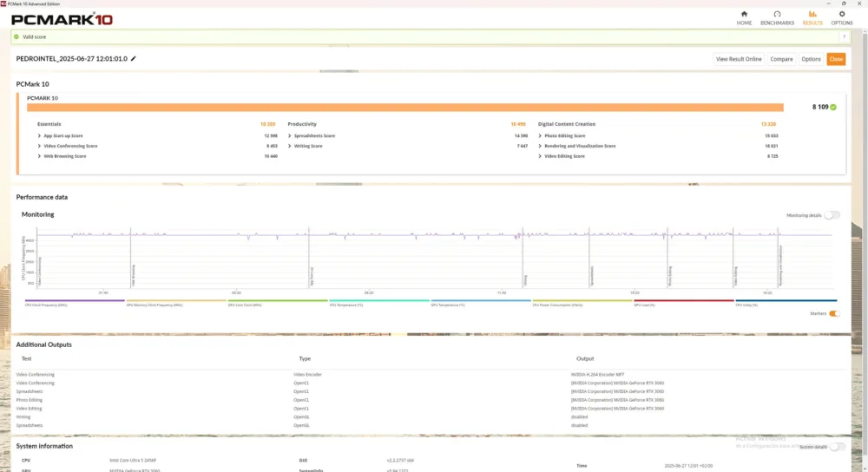This screenshot has height=472, width=868.
Task: Click Intel Core Ultra 5 245KF value
Action: pos(133,461)
